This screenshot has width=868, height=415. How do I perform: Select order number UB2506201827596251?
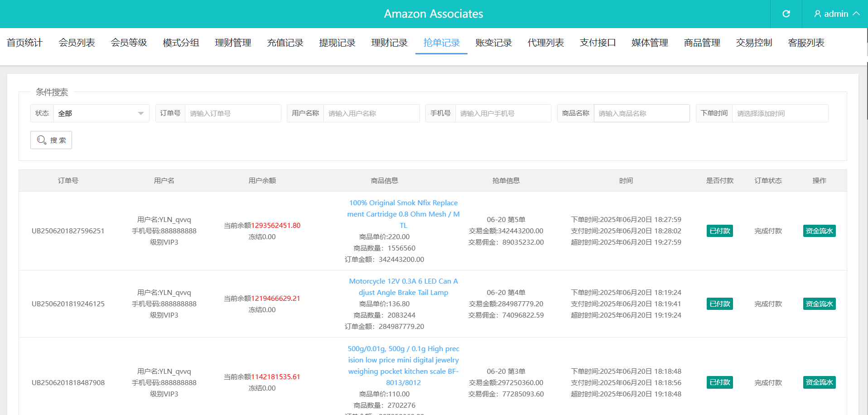(68, 231)
